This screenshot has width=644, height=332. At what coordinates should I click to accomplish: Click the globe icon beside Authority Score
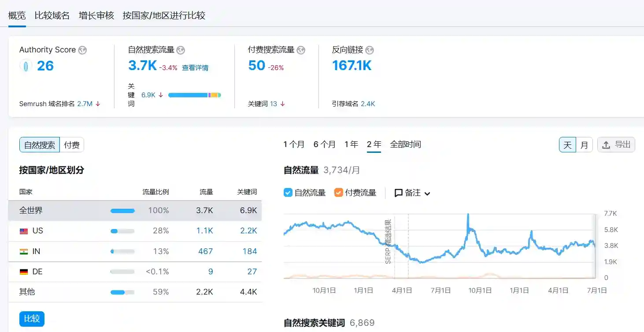pos(82,50)
